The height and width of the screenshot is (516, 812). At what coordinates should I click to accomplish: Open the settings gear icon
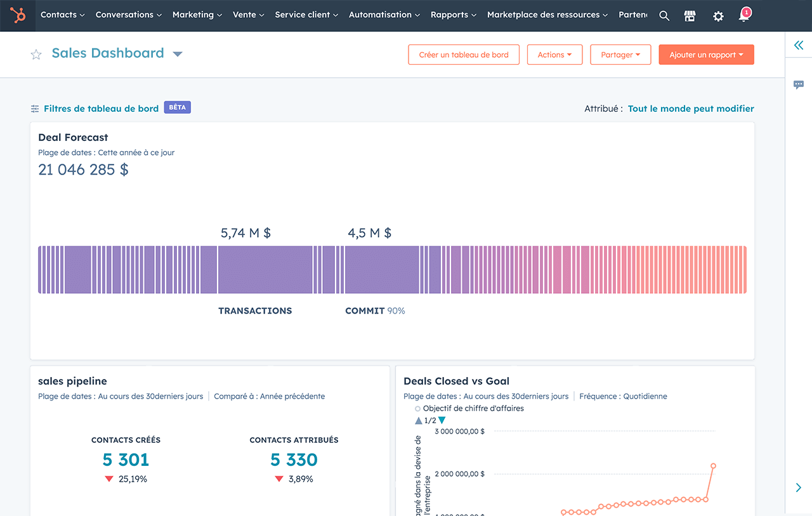click(x=717, y=15)
